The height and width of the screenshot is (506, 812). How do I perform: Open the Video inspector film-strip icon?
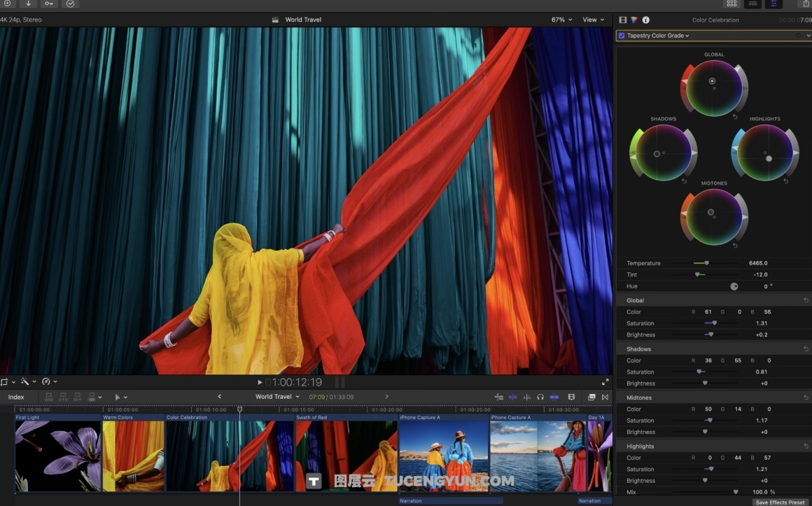pyautogui.click(x=622, y=20)
